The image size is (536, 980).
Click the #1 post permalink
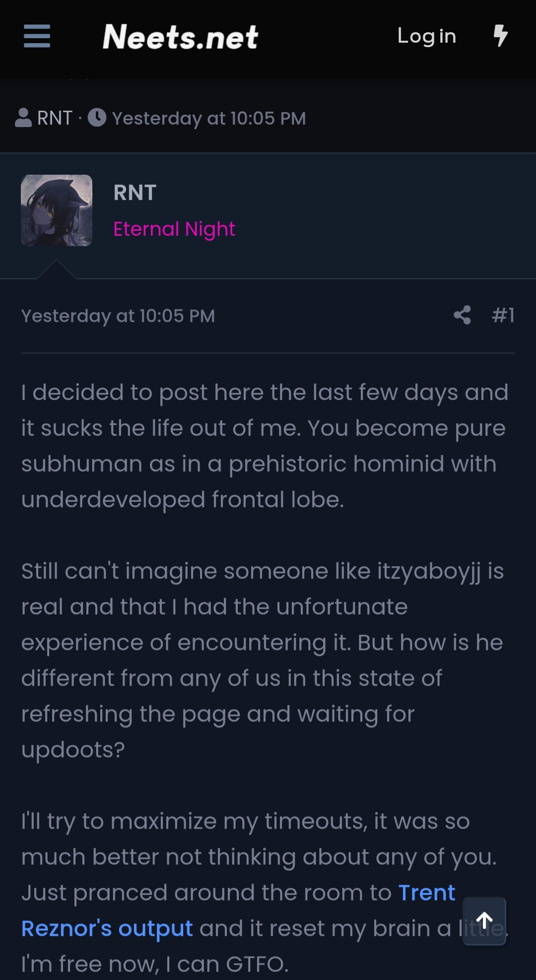[x=504, y=315]
